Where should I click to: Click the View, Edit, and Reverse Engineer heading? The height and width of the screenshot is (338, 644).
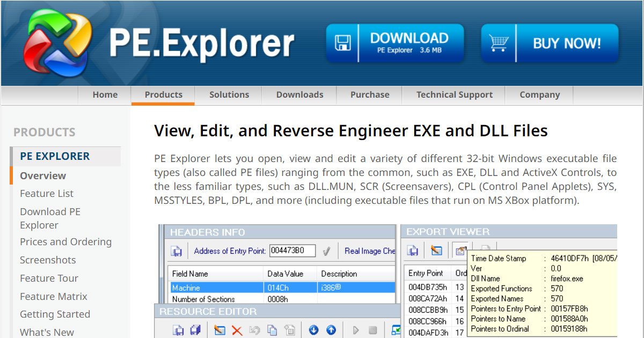351,130
